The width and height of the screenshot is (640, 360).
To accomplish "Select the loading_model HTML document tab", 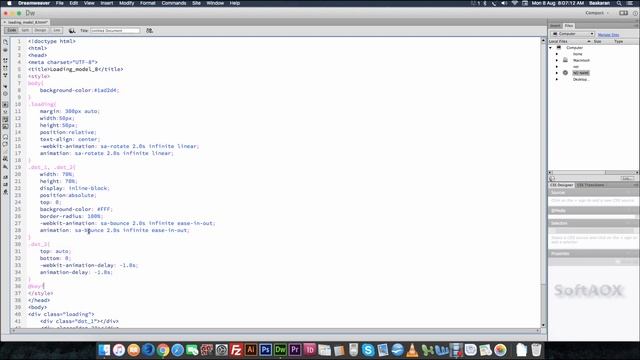I will pyautogui.click(x=27, y=22).
